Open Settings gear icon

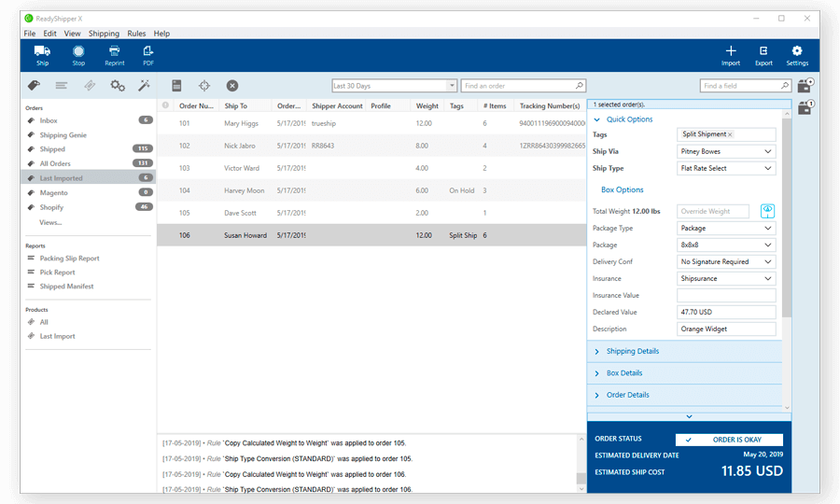click(797, 51)
